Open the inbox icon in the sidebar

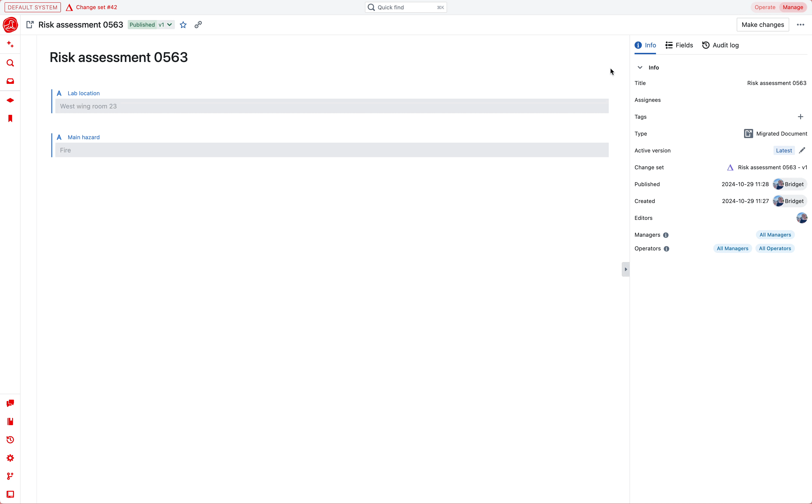click(10, 81)
